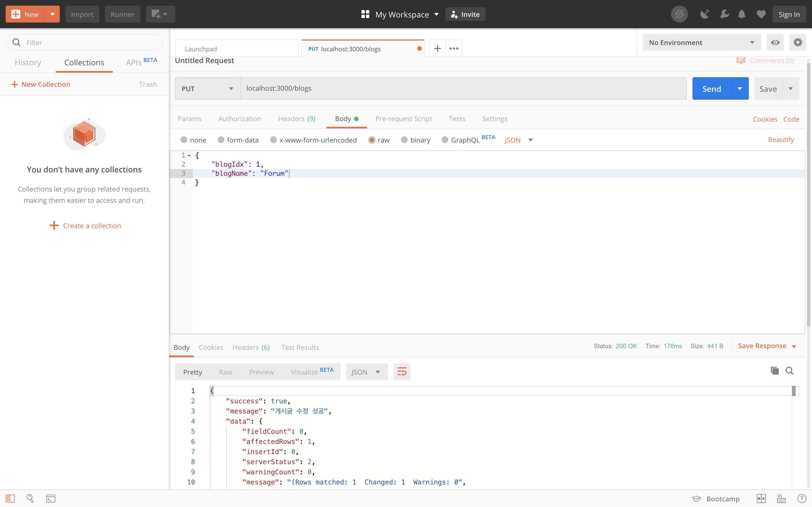Open the Pre-request Script tab
The width and height of the screenshot is (812, 507).
(x=403, y=119)
